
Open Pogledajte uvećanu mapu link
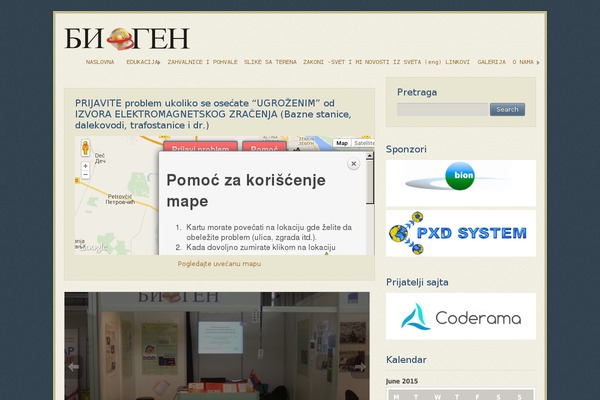click(219, 264)
